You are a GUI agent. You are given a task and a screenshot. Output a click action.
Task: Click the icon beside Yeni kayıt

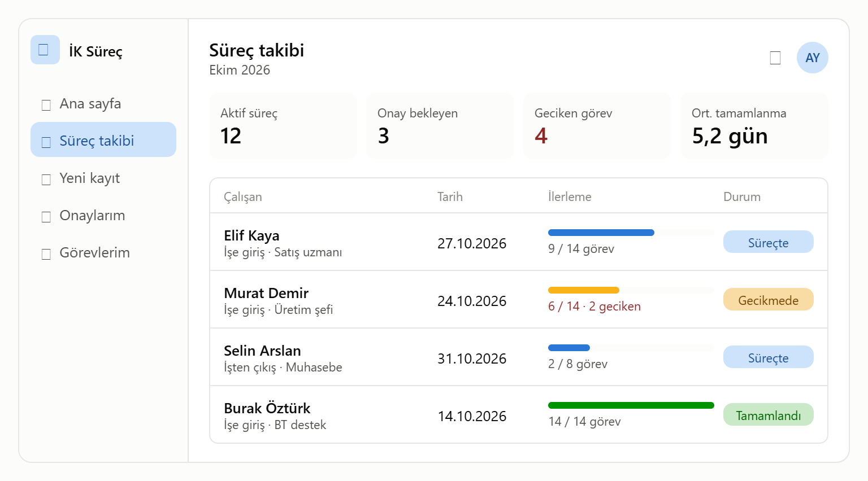[46, 180]
